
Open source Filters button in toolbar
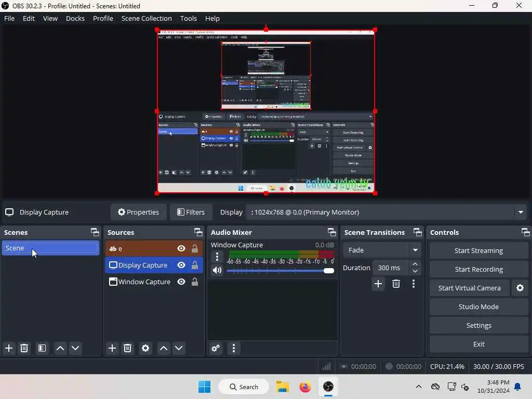click(191, 212)
